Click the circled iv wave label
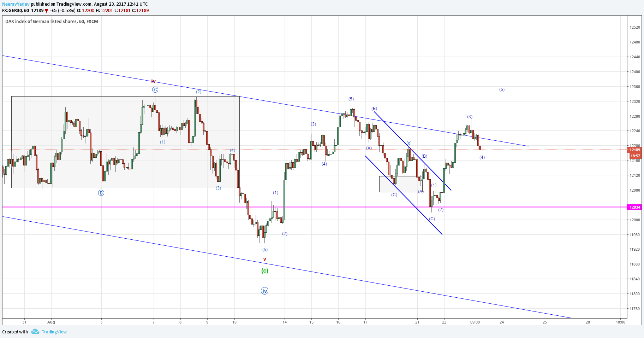This screenshot has height=338, width=644. click(264, 291)
